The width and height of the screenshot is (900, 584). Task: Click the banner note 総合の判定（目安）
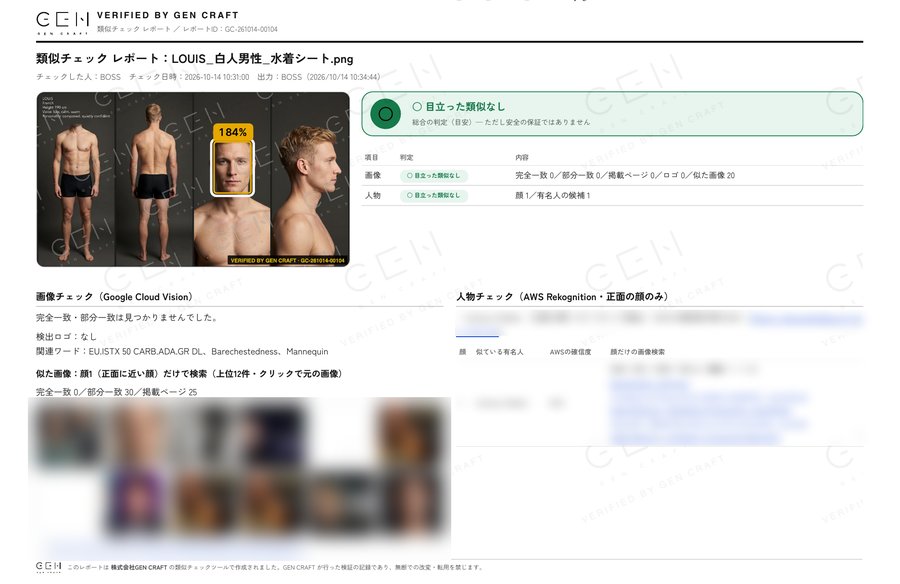(501, 122)
